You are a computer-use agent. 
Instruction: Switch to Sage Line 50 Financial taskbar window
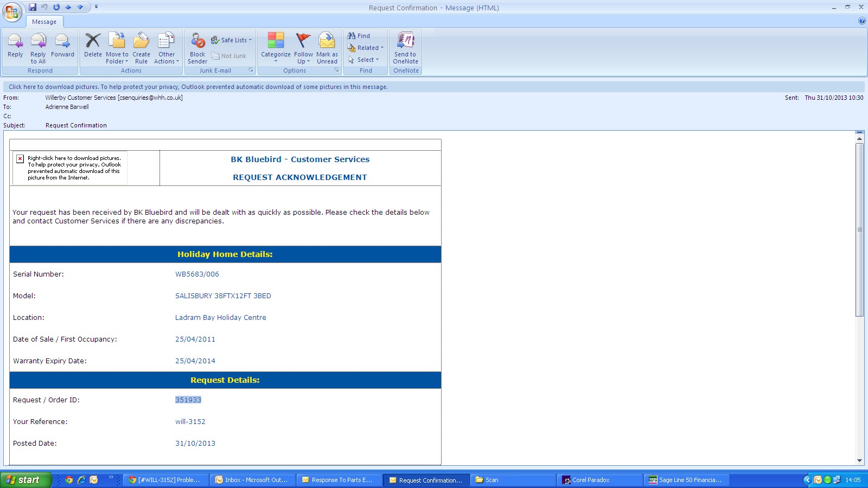(x=687, y=480)
